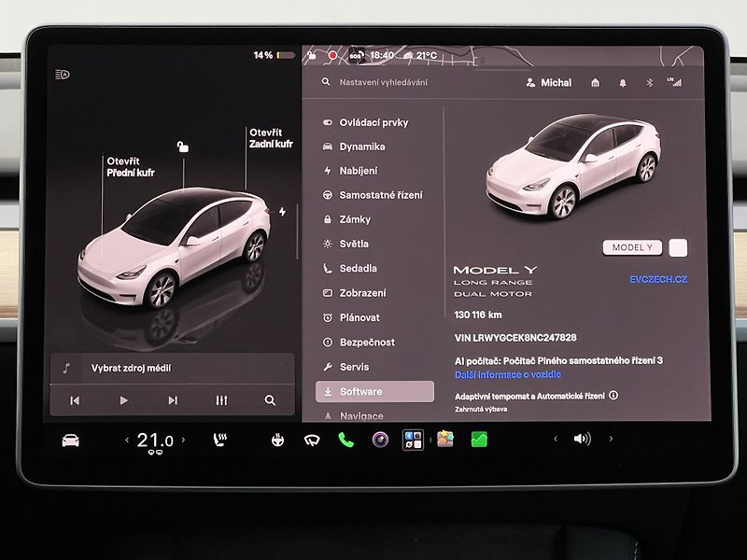Viewport: 747px width, 560px height.
Task: Tap the red dashcam recording icon
Action: [332, 55]
